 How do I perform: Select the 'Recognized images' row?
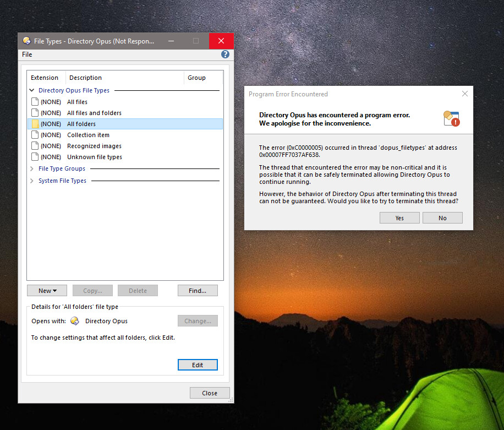point(125,146)
